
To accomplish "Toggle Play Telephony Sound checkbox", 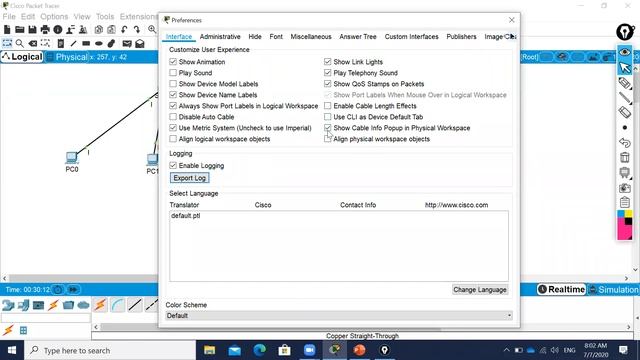I will coord(327,73).
